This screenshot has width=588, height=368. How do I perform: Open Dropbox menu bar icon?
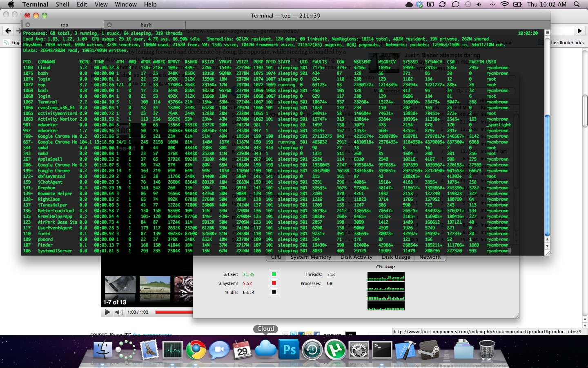pyautogui.click(x=419, y=4)
